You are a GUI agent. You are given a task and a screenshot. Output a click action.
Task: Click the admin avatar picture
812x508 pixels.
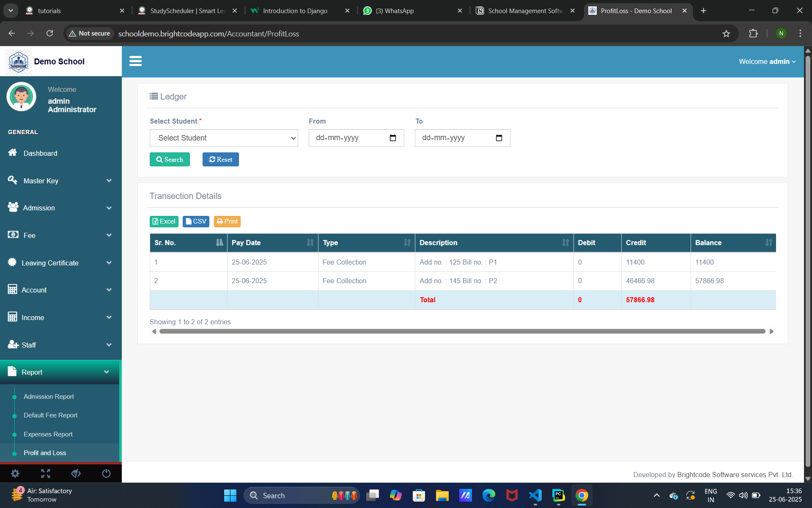tap(21, 97)
